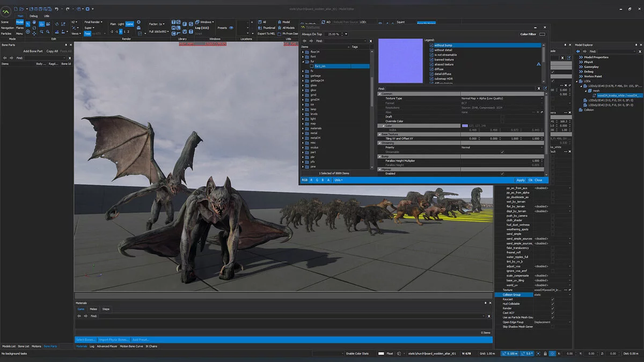Click the hand pan tool icon
Viewport: 644px width, 362px height.
click(34, 22)
